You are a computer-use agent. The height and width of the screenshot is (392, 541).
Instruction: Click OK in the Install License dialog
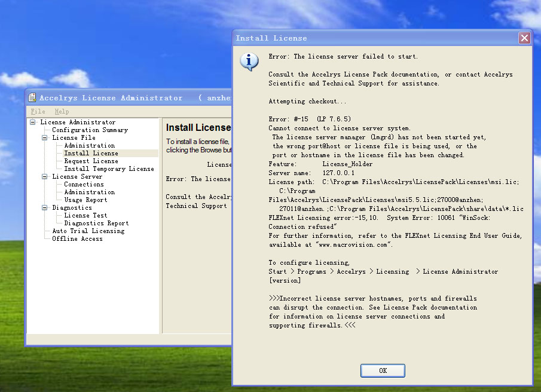pos(383,370)
